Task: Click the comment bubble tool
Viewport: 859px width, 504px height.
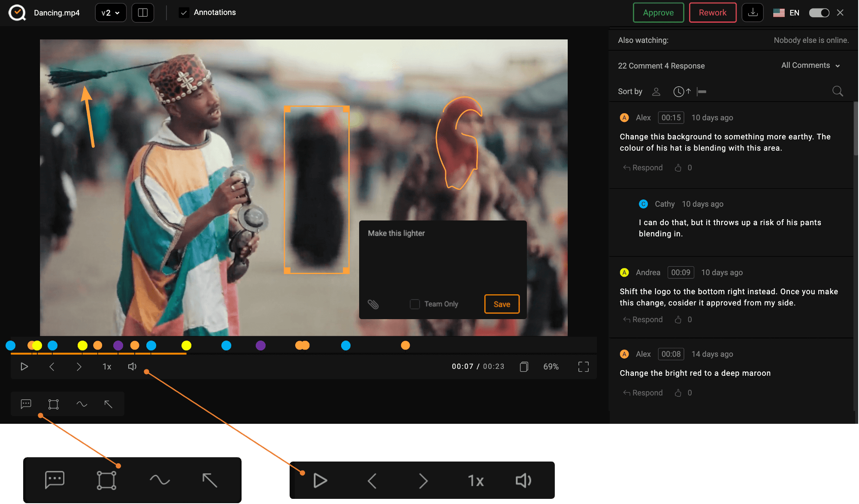Action: [26, 404]
